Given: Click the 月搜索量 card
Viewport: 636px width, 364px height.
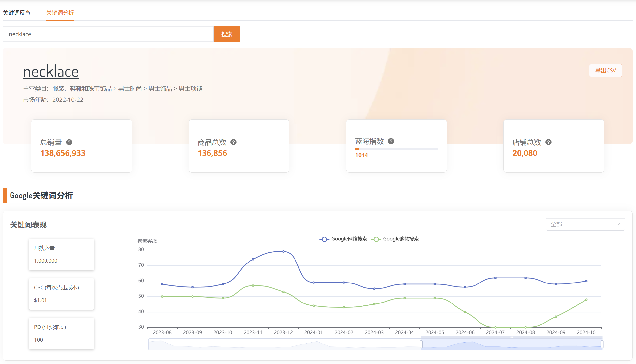Looking at the screenshot, I should click(62, 254).
